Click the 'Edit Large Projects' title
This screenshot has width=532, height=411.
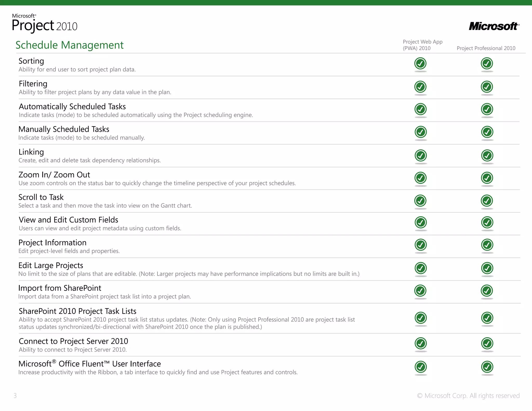coord(51,266)
